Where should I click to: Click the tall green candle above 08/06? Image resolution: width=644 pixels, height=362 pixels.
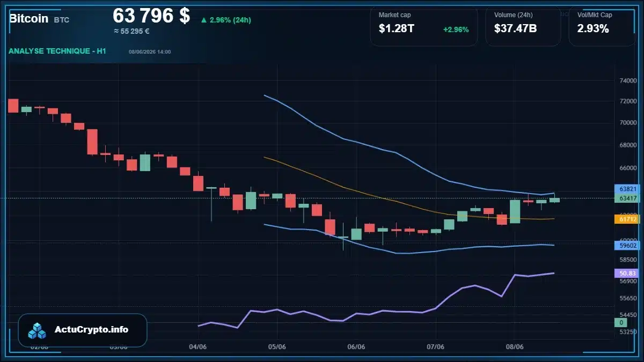click(x=515, y=211)
